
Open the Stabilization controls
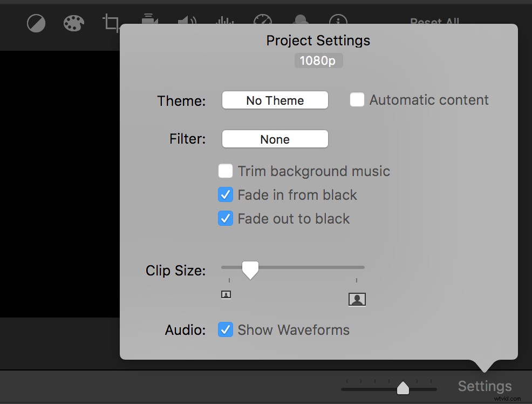click(149, 23)
